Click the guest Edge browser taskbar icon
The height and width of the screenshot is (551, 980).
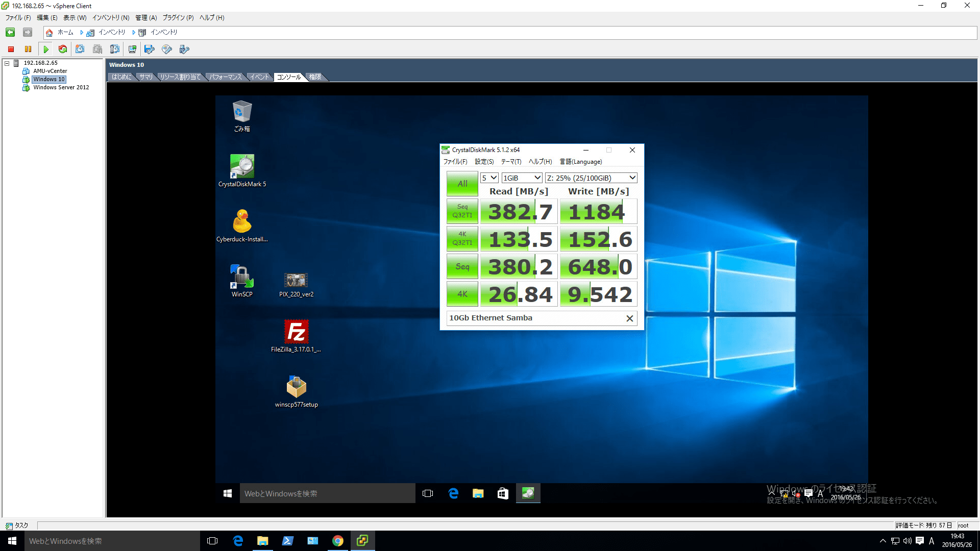pos(453,493)
